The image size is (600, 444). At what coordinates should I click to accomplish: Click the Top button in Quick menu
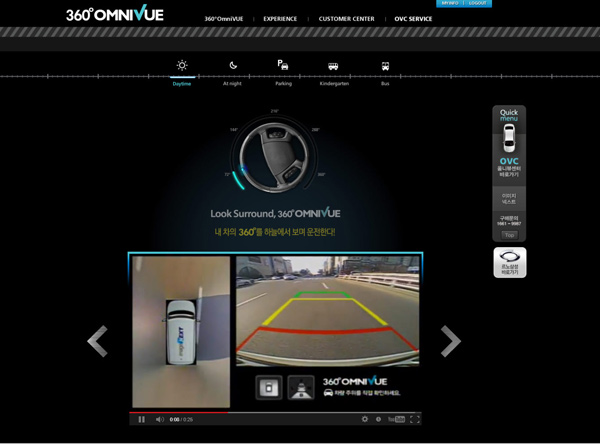[509, 235]
